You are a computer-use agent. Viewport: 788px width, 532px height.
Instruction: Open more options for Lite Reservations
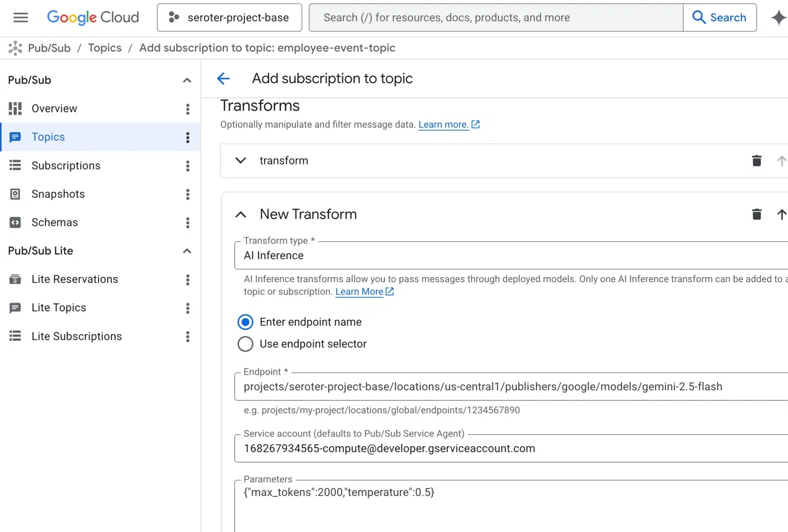pyautogui.click(x=188, y=280)
